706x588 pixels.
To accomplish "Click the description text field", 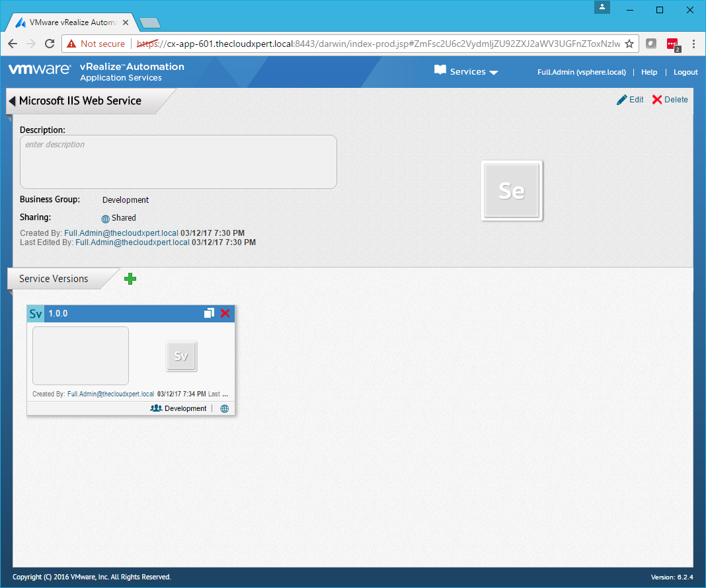I will click(x=178, y=162).
